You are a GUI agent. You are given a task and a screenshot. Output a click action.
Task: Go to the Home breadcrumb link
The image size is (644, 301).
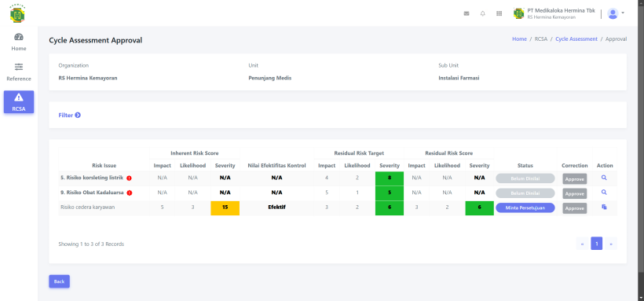tap(519, 39)
